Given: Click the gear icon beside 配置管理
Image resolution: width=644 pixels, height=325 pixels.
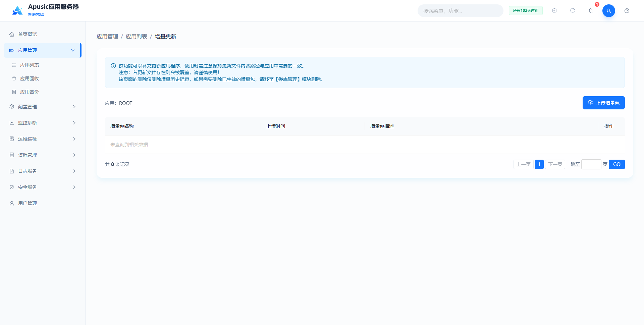Looking at the screenshot, I should click(x=12, y=107).
